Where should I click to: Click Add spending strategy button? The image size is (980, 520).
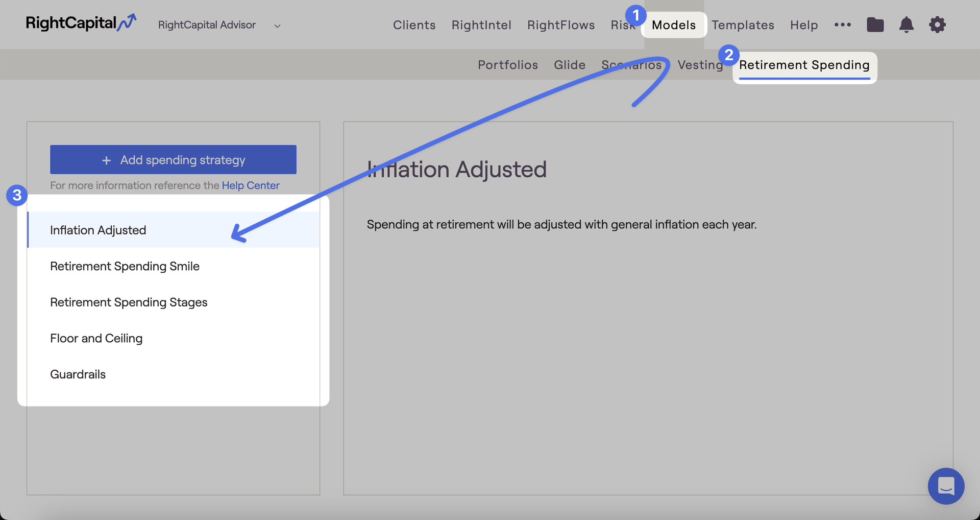click(173, 159)
